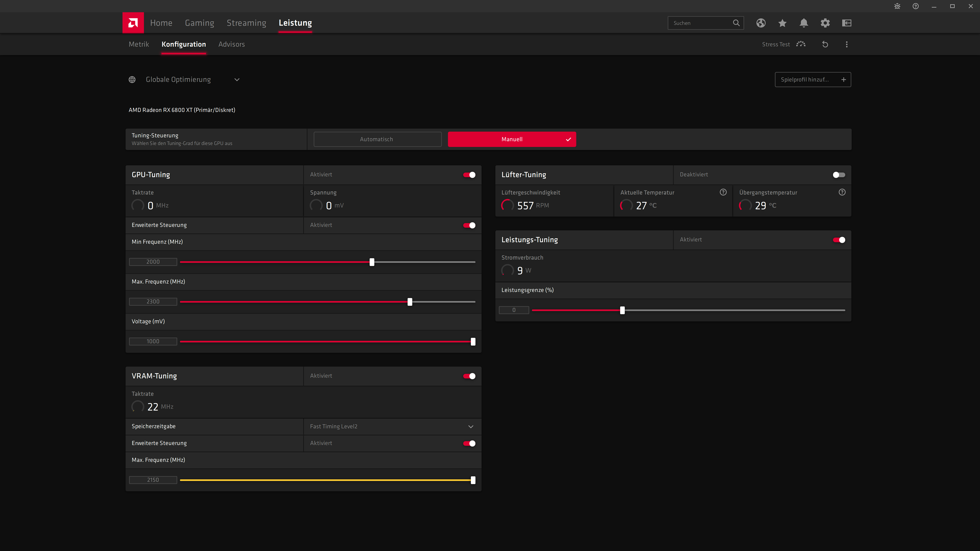This screenshot has width=980, height=551.
Task: Open favorites star icon
Action: [x=782, y=23]
